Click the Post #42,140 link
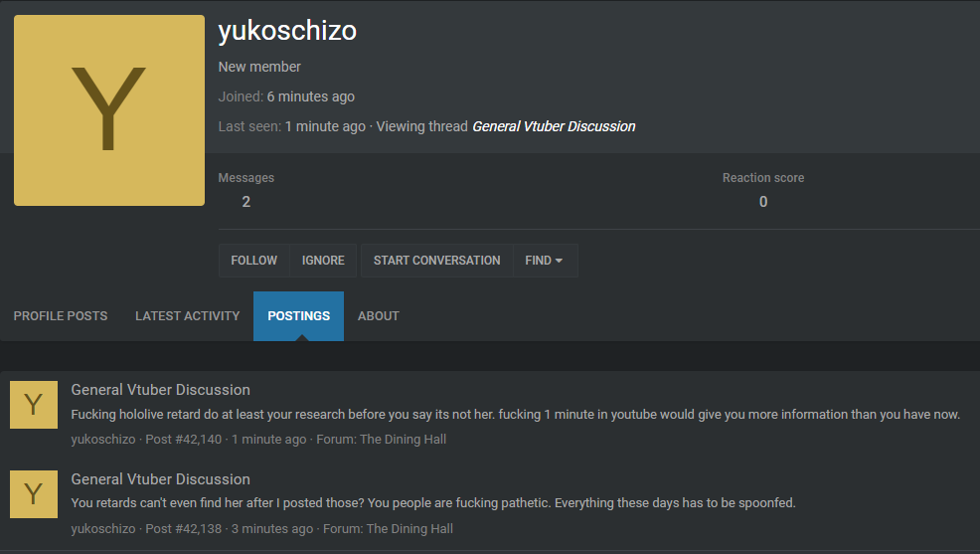 pos(184,439)
